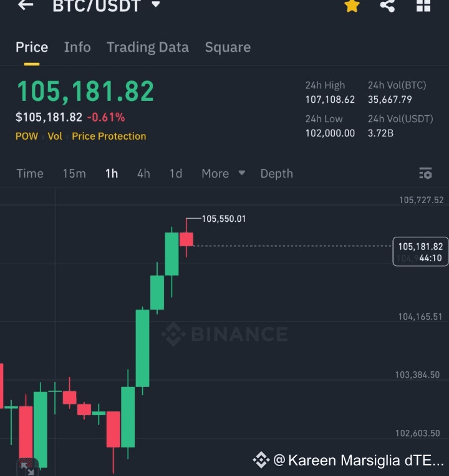
Task: Tap the latest red candlestick
Action: 186,239
